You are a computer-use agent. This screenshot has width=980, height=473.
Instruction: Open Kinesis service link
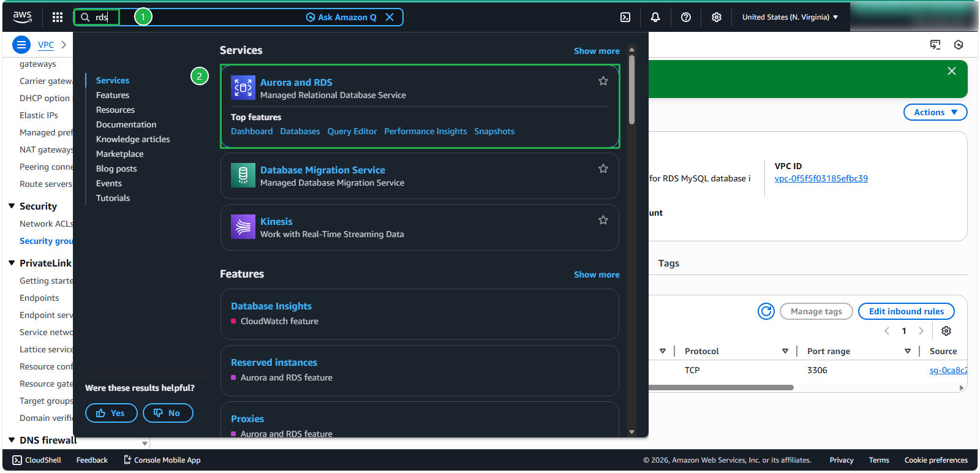pyautogui.click(x=276, y=221)
